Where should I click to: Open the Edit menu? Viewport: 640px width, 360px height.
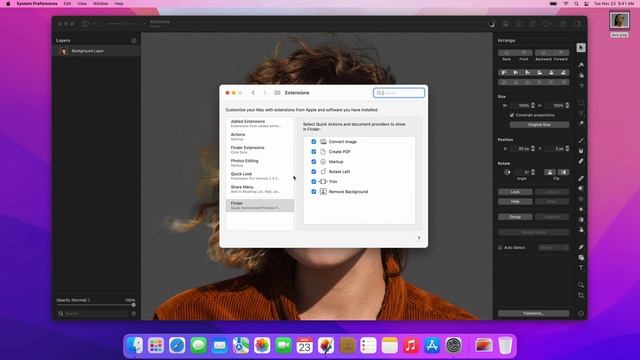click(x=67, y=4)
